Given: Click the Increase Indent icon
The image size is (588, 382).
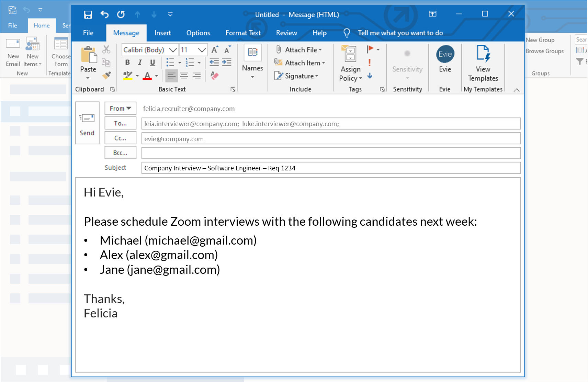Looking at the screenshot, I should (x=227, y=62).
